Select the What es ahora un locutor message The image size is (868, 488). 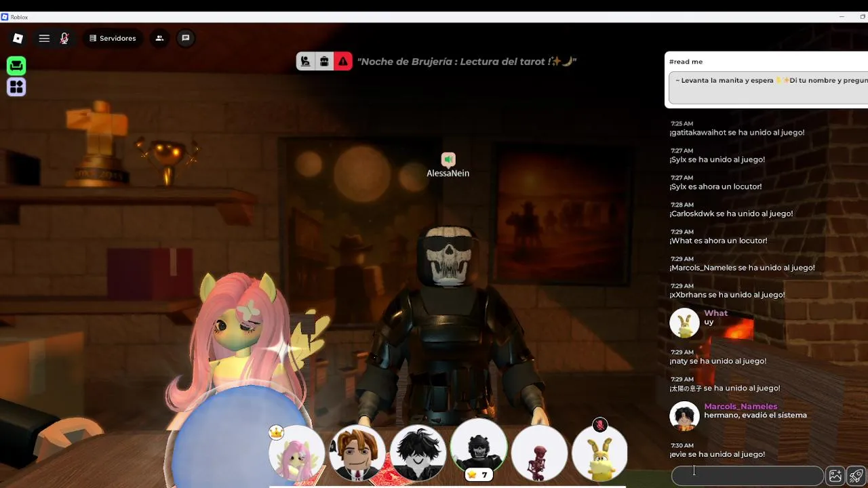tap(718, 241)
